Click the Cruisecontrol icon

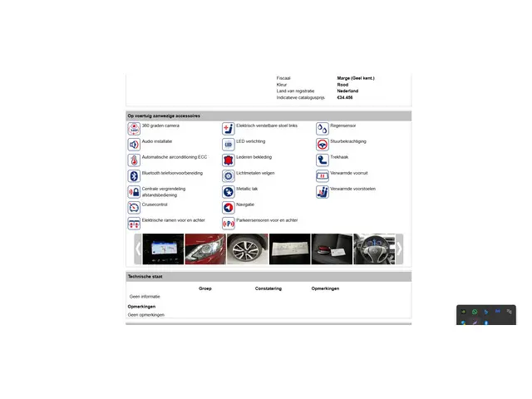[x=134, y=208]
